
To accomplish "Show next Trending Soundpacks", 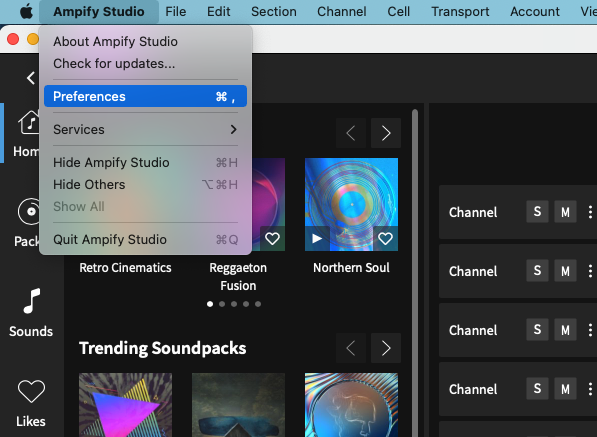I will point(386,348).
